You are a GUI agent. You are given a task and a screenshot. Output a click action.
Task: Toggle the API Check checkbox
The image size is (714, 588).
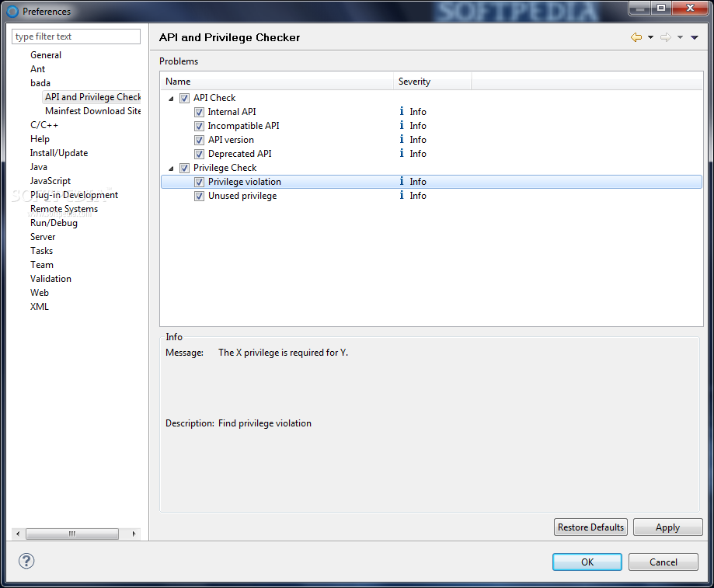click(x=184, y=98)
